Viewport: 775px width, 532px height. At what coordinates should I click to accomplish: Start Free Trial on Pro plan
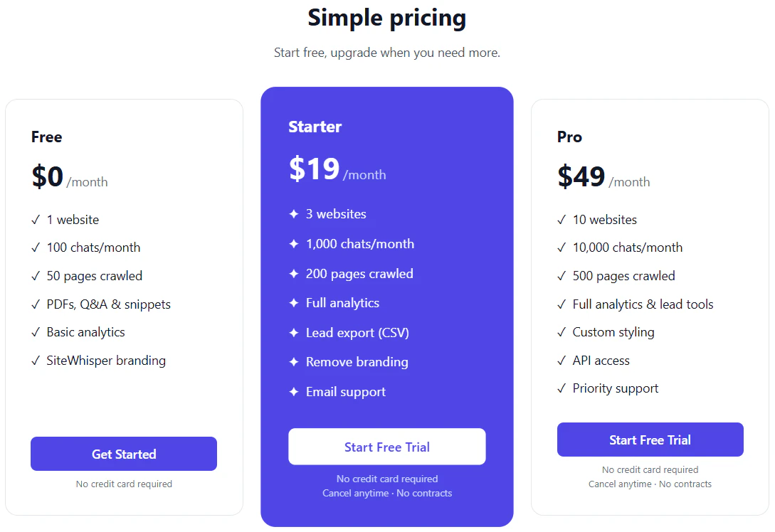(x=650, y=440)
